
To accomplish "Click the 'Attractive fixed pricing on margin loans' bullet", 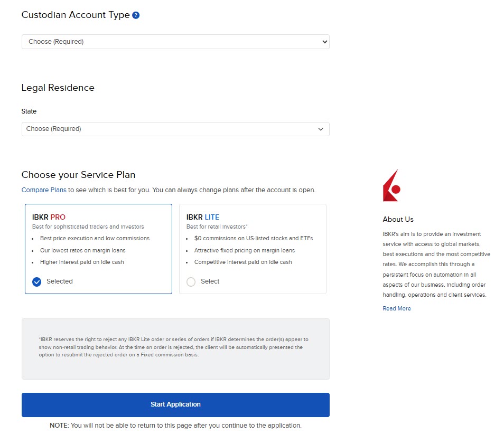I will [244, 250].
